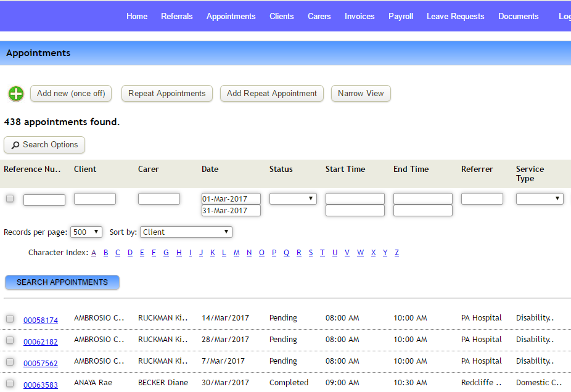This screenshot has width=571, height=392.
Task: Open appointment reference 00062182
Action: tap(41, 340)
